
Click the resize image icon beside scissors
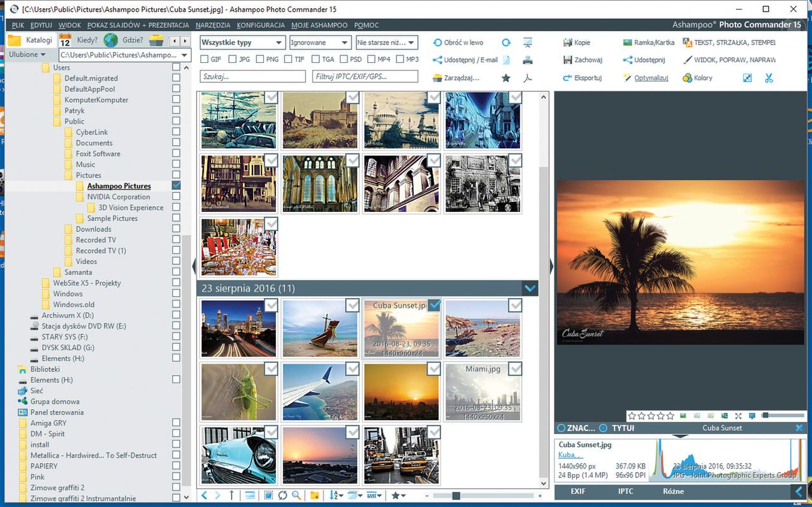[x=747, y=78]
